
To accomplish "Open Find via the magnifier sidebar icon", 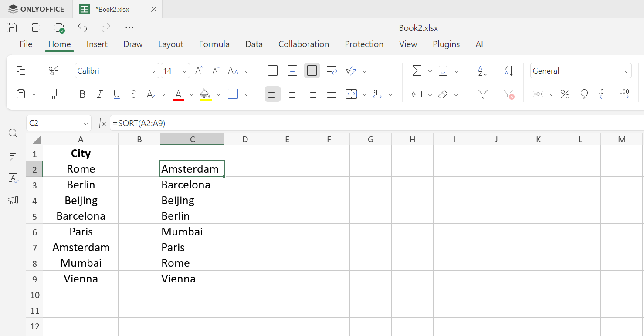I will coord(13,133).
